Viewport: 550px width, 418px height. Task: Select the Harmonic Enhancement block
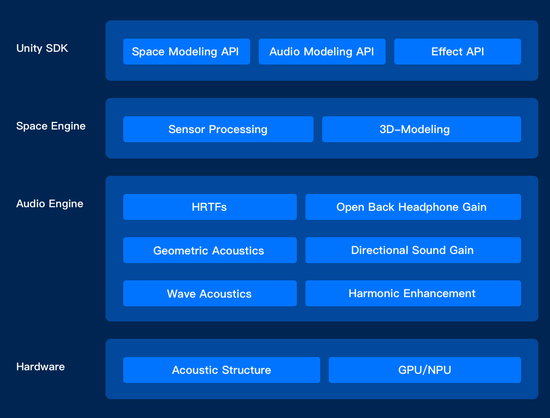(413, 293)
